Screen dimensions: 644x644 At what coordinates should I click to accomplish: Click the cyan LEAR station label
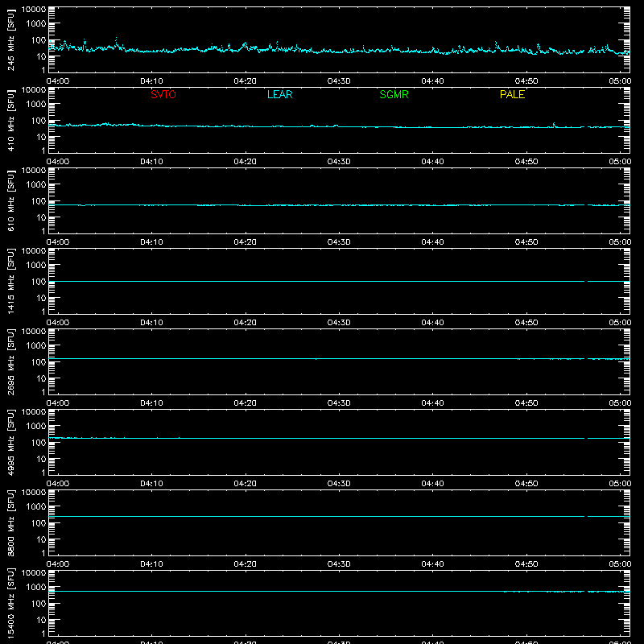[x=279, y=94]
